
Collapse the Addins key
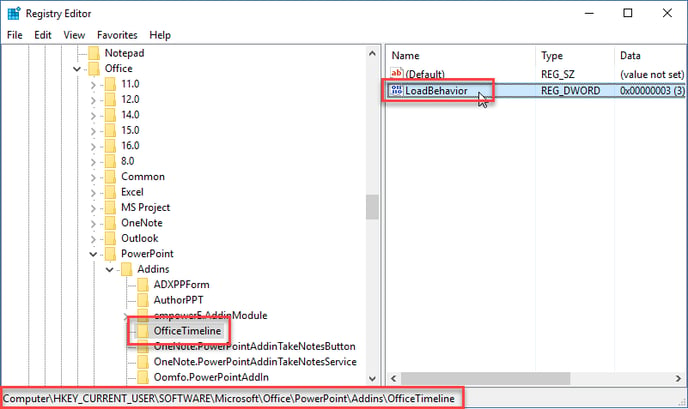pos(109,269)
